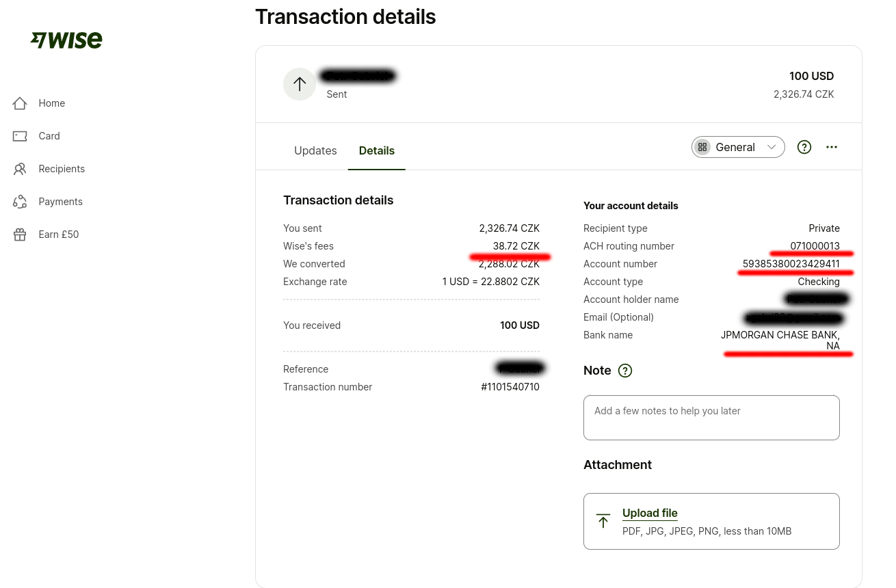
Task: Click the Note help question icon
Action: (x=625, y=371)
